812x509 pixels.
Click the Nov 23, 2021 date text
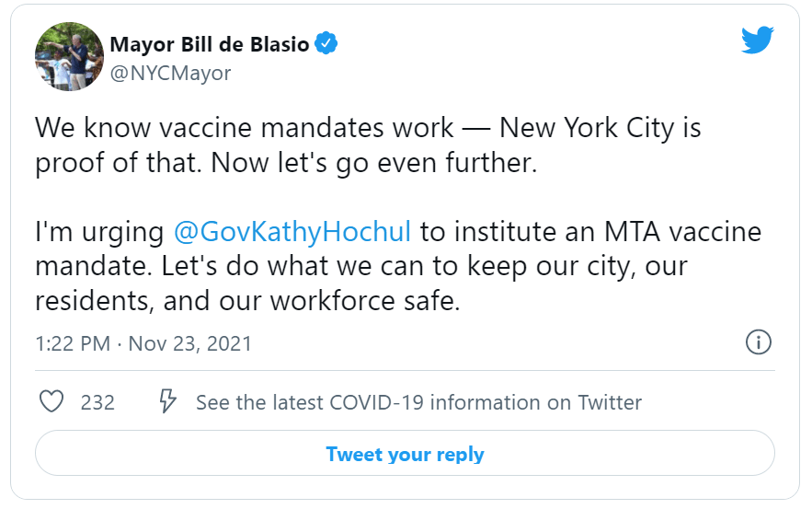(189, 344)
